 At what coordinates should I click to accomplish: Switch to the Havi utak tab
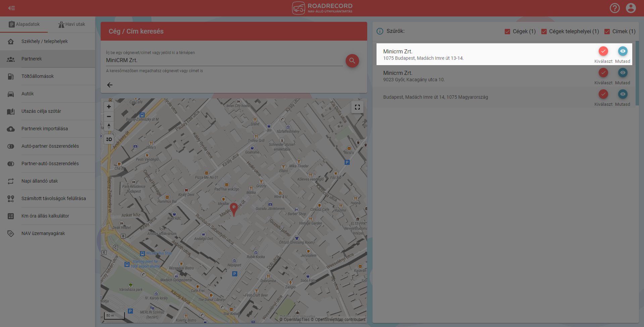click(71, 24)
